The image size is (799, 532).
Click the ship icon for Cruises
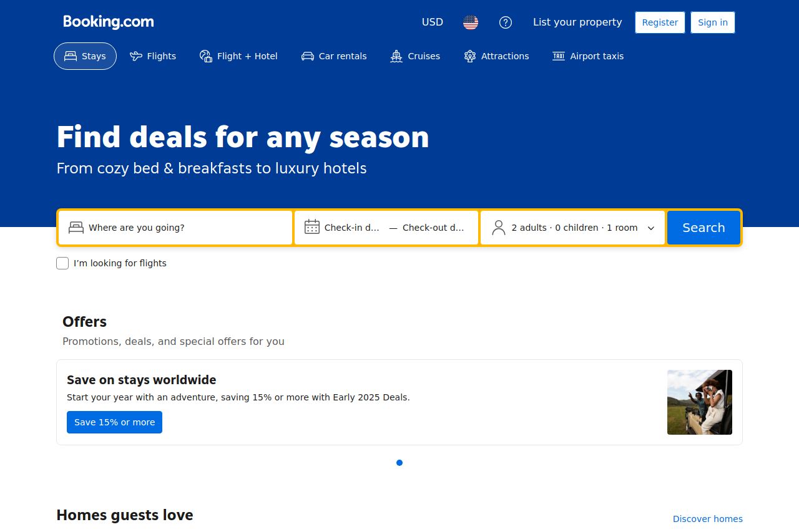click(x=396, y=56)
